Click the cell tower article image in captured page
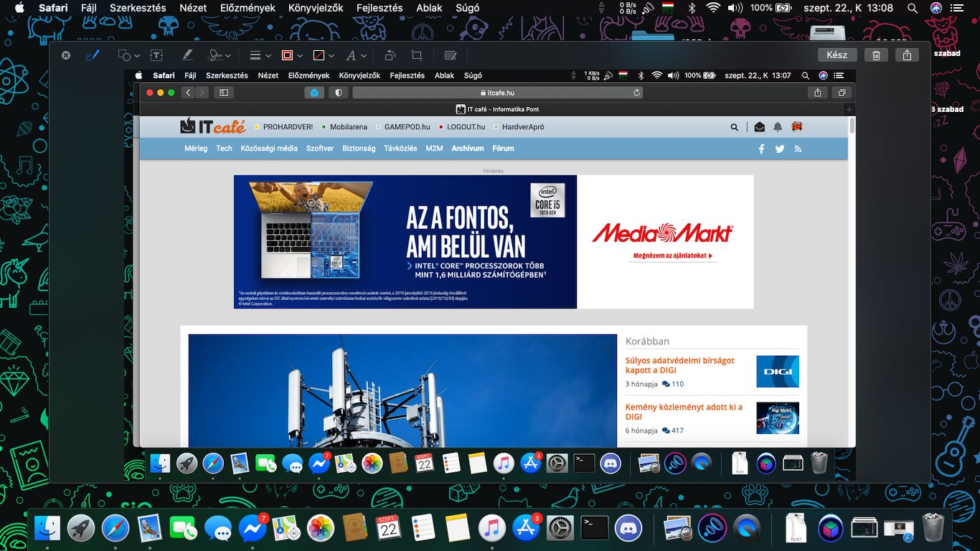Image resolution: width=980 pixels, height=551 pixels. pos(402,391)
